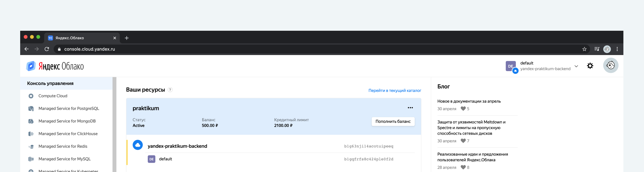Image resolution: width=644 pixels, height=172 pixels.
Task: Click the DE avatar in the header
Action: tap(511, 66)
